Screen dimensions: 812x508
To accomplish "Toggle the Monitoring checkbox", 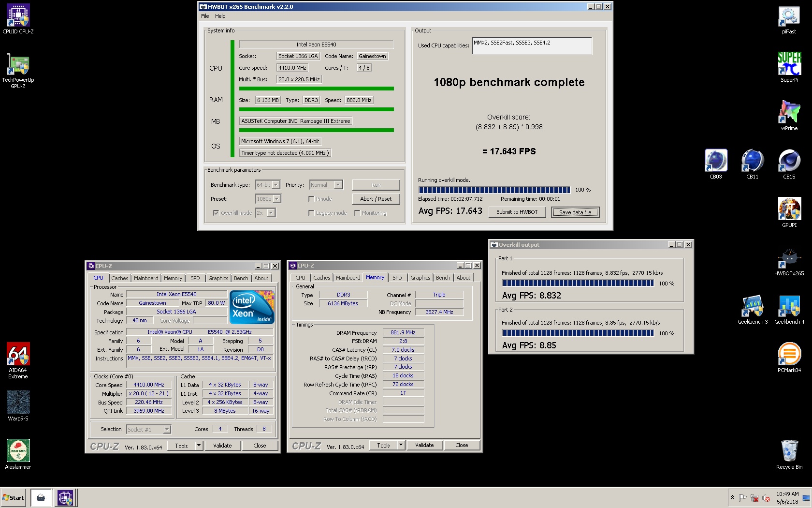I will click(357, 213).
